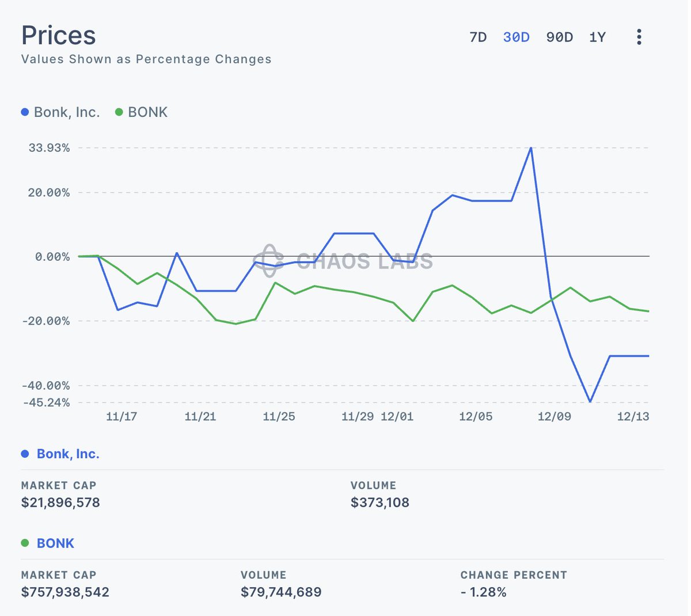Switch to the 7D time range
Image resolution: width=691 pixels, height=616 pixels.
pos(478,37)
